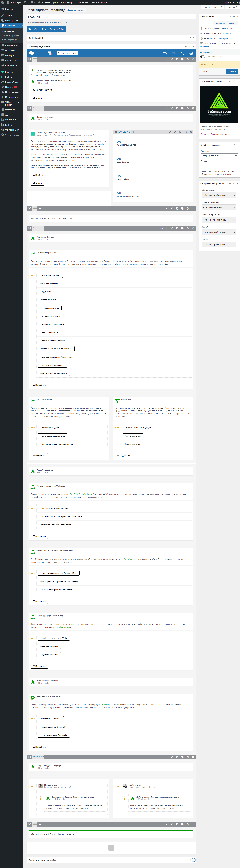Open the permalink webmasteriya.ru
Image resolution: width=240 pixels, height=868 pixels.
[57, 23]
